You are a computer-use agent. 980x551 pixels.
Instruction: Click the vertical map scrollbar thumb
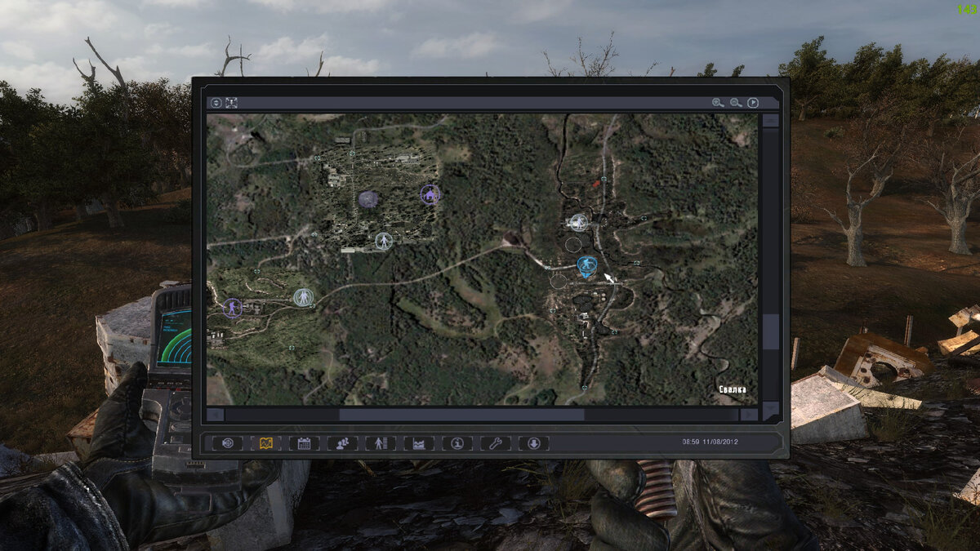770,331
